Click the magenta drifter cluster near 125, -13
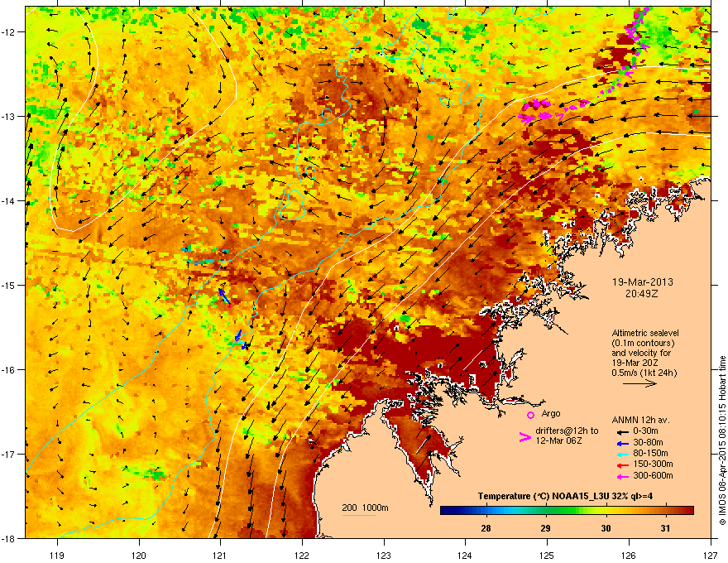728x563 pixels. [x=536, y=113]
